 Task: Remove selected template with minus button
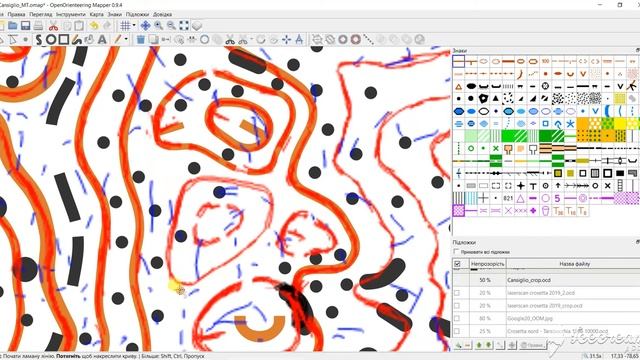click(x=467, y=345)
